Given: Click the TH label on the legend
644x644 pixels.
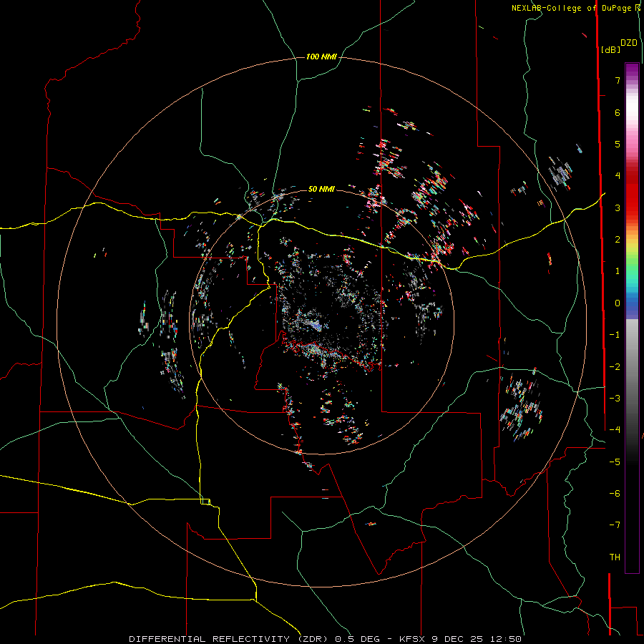Looking at the screenshot, I should pyautogui.click(x=615, y=557).
